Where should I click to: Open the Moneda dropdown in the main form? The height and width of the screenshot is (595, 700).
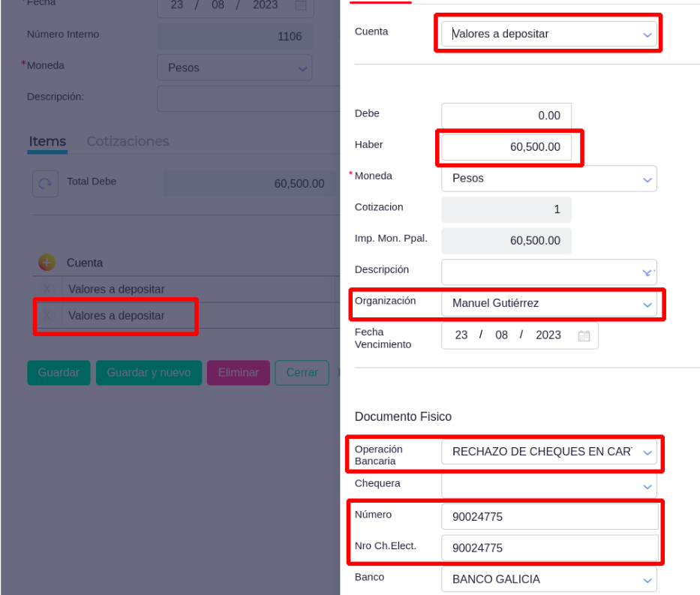pyautogui.click(x=234, y=68)
